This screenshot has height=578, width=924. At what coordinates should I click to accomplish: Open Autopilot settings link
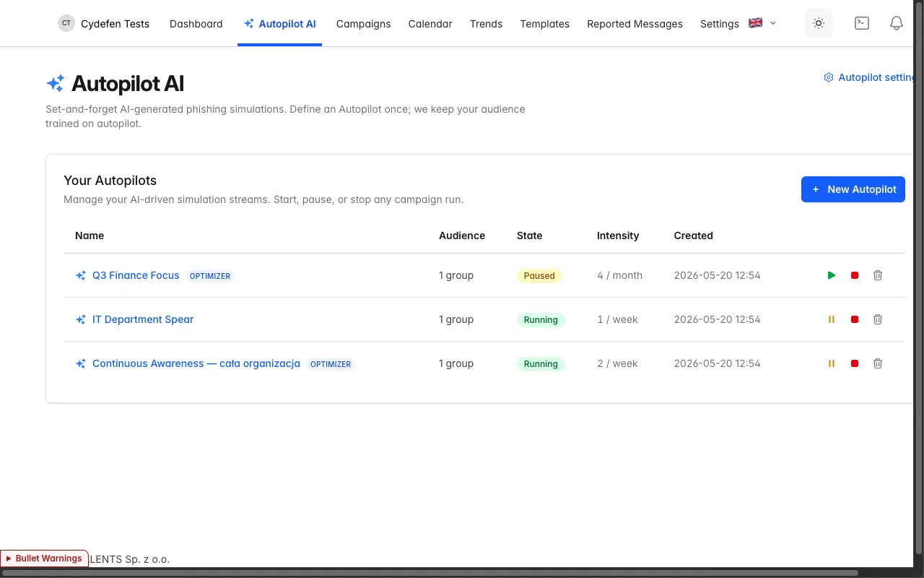point(870,77)
